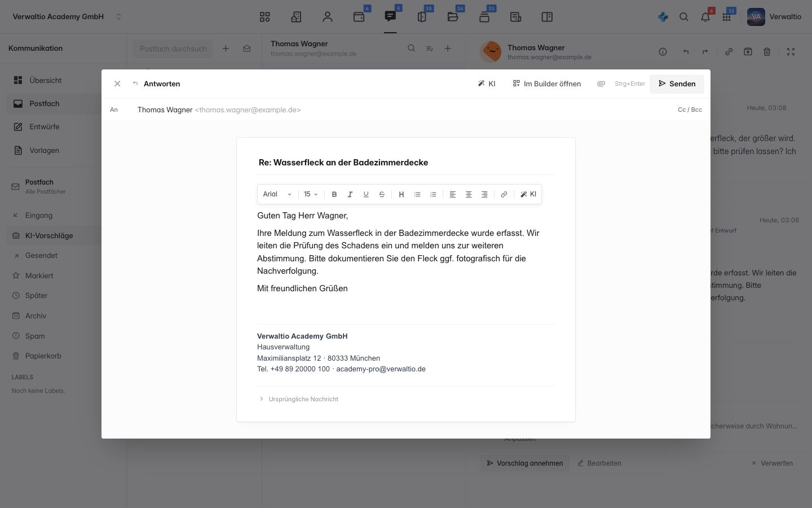The image size is (812, 508).
Task: Open the font size 15 dropdown
Action: [311, 194]
